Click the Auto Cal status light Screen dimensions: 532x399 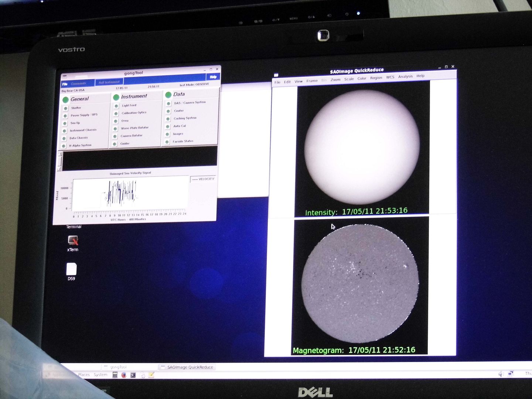coord(168,126)
